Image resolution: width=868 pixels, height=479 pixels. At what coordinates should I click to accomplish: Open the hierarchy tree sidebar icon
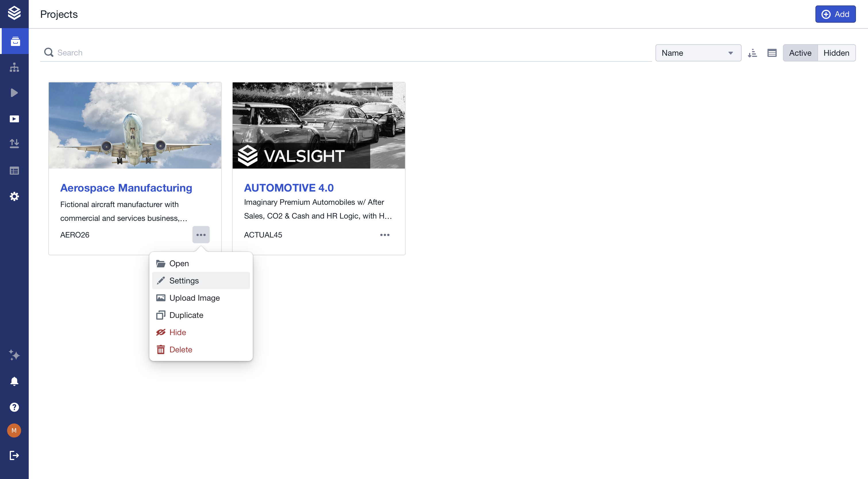(x=14, y=67)
